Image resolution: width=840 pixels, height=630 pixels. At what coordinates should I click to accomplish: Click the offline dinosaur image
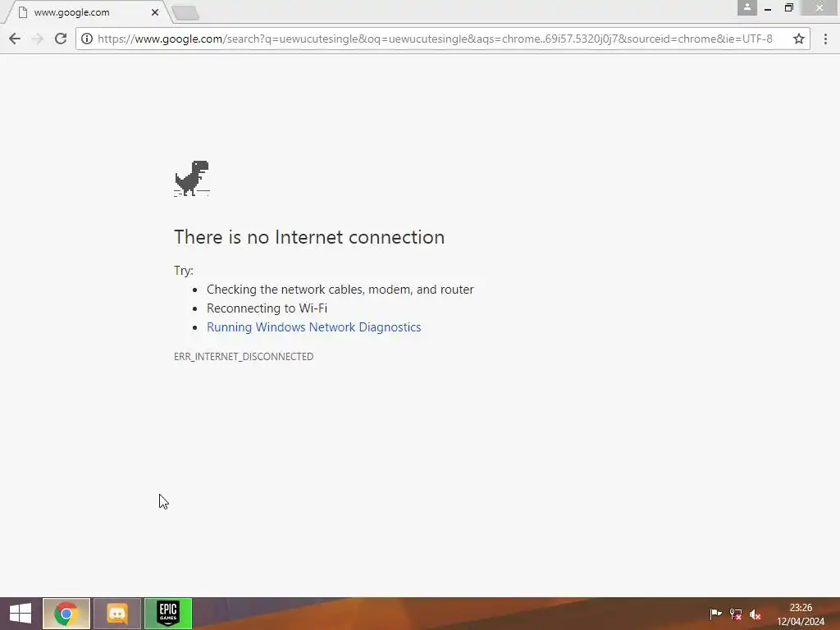(x=192, y=178)
